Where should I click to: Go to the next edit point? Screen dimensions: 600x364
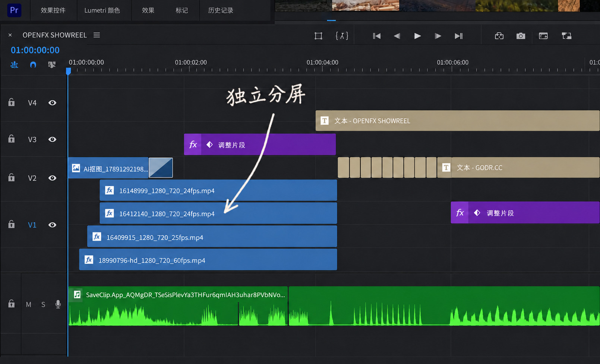(458, 36)
